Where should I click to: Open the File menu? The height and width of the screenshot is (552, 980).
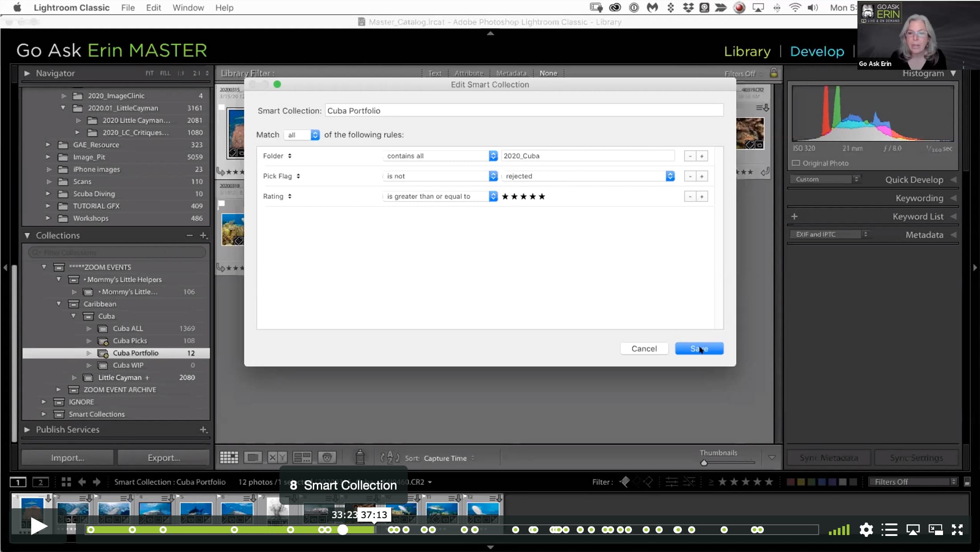pos(128,8)
